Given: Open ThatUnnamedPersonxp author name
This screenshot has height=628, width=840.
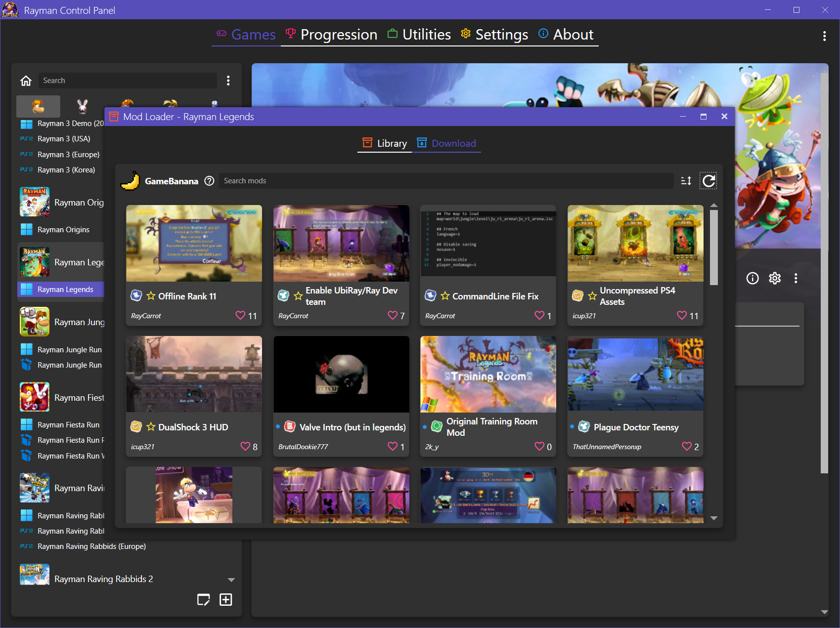Looking at the screenshot, I should click(x=607, y=447).
